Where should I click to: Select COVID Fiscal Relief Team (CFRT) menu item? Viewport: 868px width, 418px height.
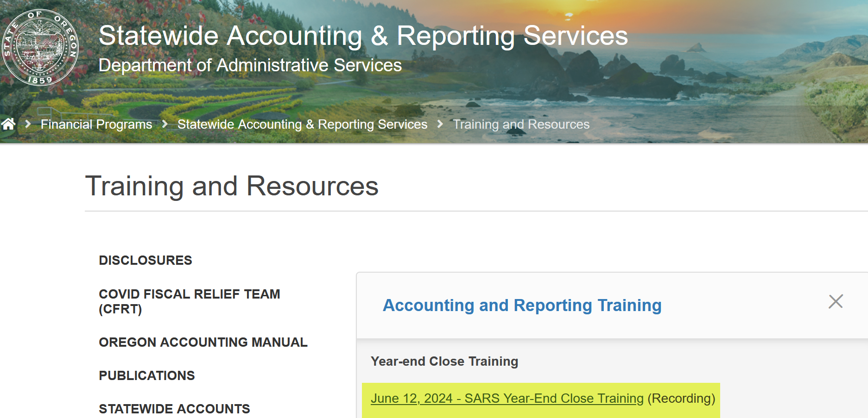tap(189, 301)
